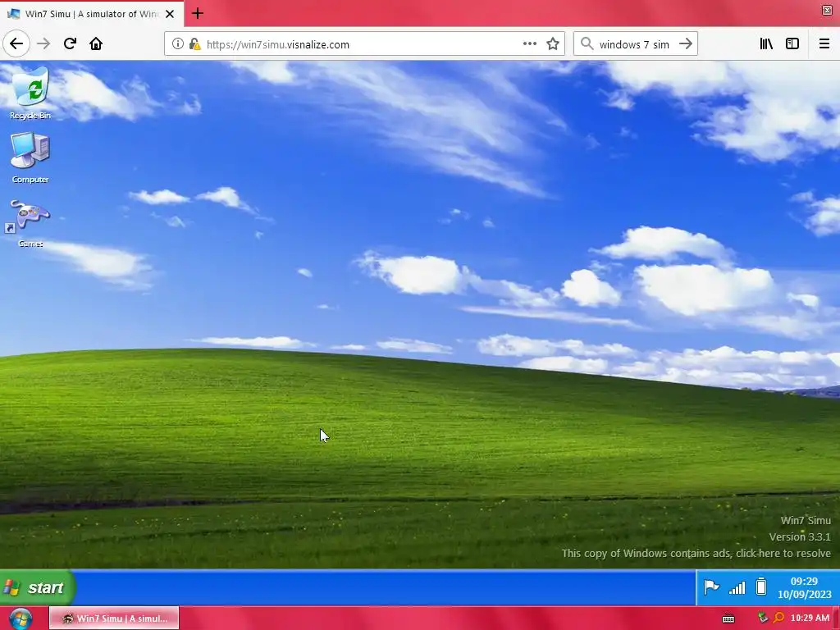The height and width of the screenshot is (630, 840).
Task: Click the padlock warning security icon
Action: pyautogui.click(x=195, y=44)
